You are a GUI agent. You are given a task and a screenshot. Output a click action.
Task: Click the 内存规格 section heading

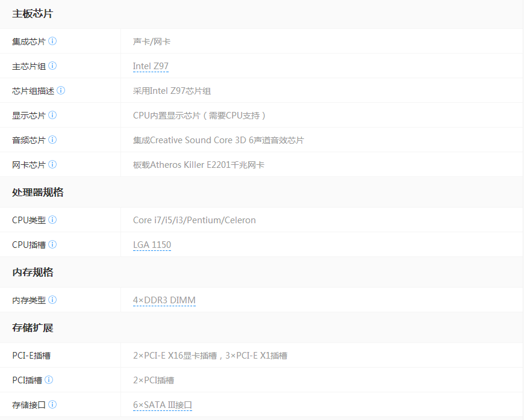pyautogui.click(x=33, y=273)
